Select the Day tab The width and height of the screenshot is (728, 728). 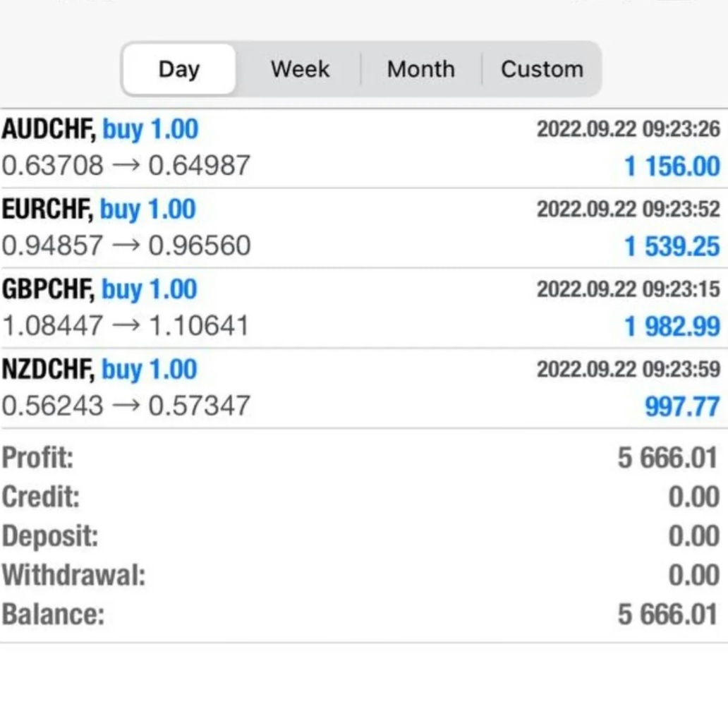(179, 69)
